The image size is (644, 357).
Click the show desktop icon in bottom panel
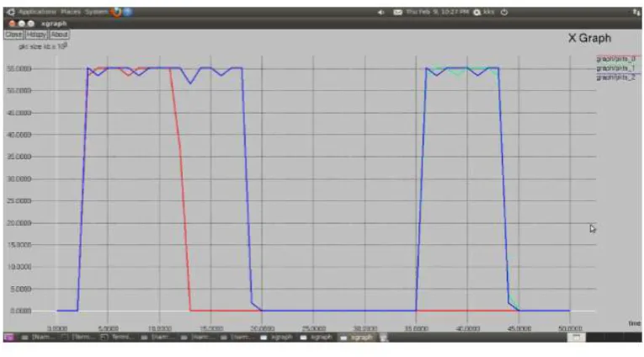[8, 338]
